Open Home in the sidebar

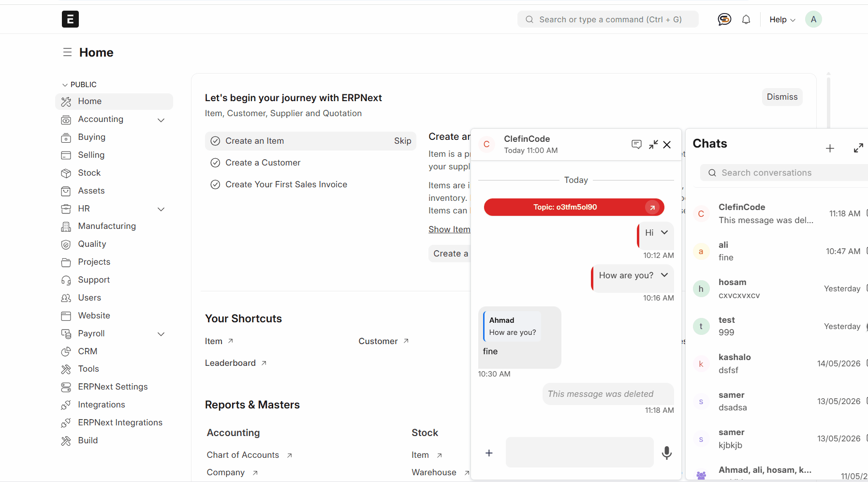(x=114, y=101)
